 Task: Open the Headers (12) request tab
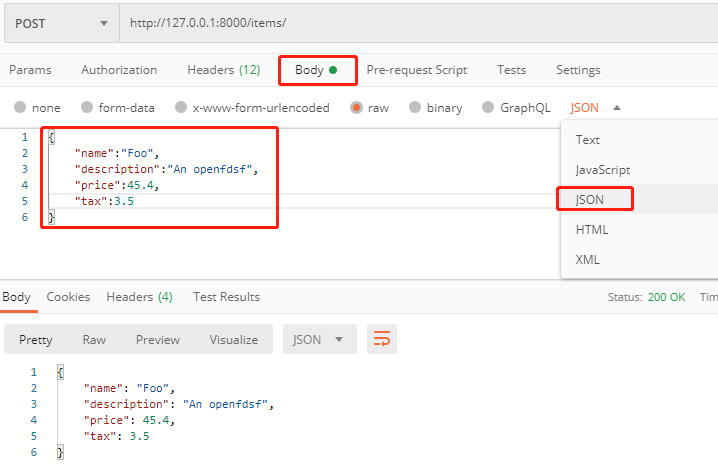point(223,70)
